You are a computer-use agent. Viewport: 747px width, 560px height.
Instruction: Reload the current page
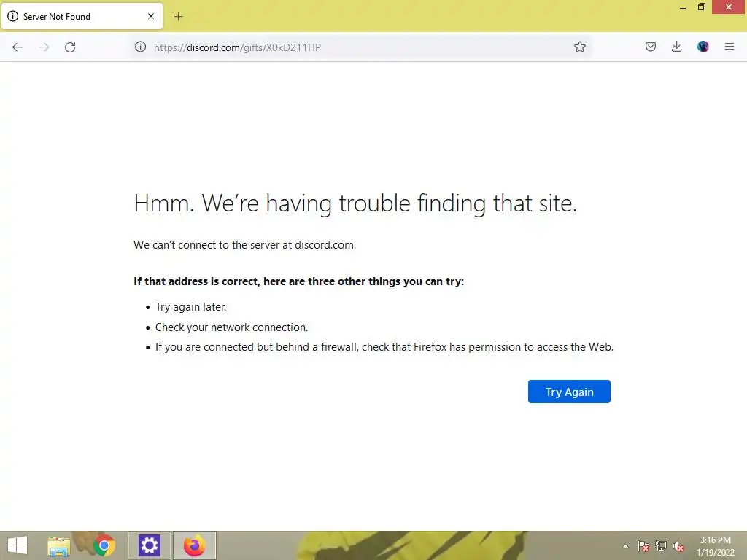70,47
